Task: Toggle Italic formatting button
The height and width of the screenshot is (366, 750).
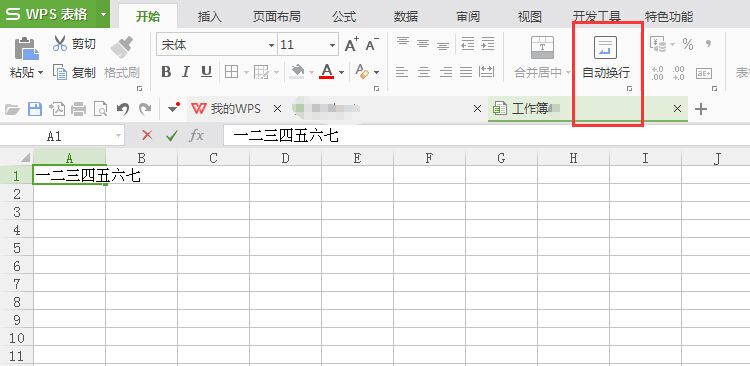Action: (x=186, y=72)
